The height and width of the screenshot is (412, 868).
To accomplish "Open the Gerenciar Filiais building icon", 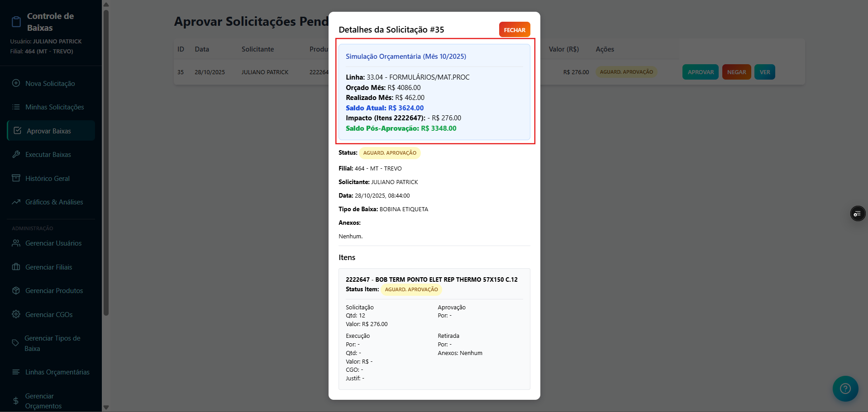I will pos(16,267).
